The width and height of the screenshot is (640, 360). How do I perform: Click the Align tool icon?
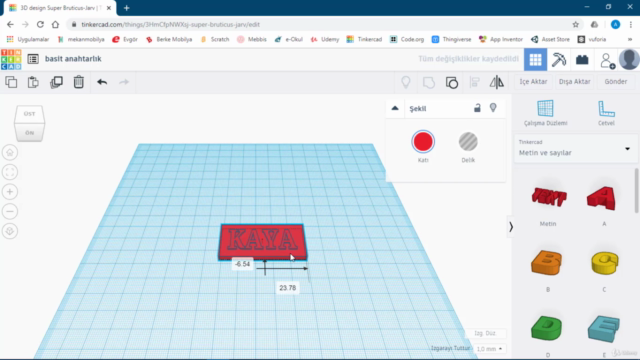tap(474, 82)
